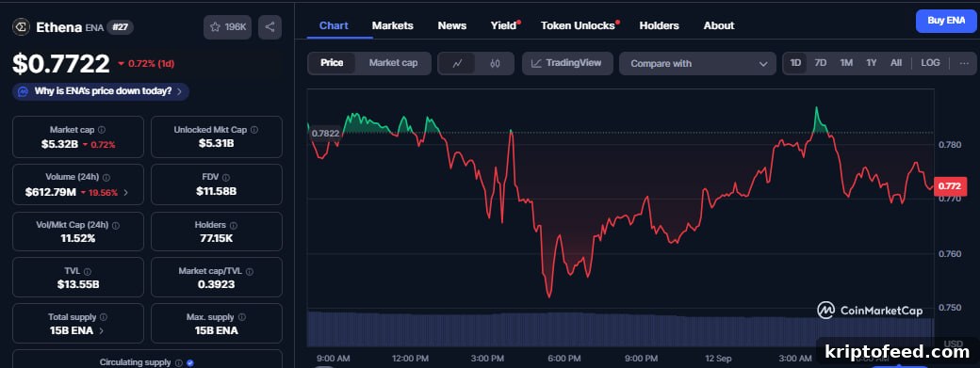Image resolution: width=980 pixels, height=368 pixels.
Task: Select the 7D time range
Action: click(x=821, y=63)
